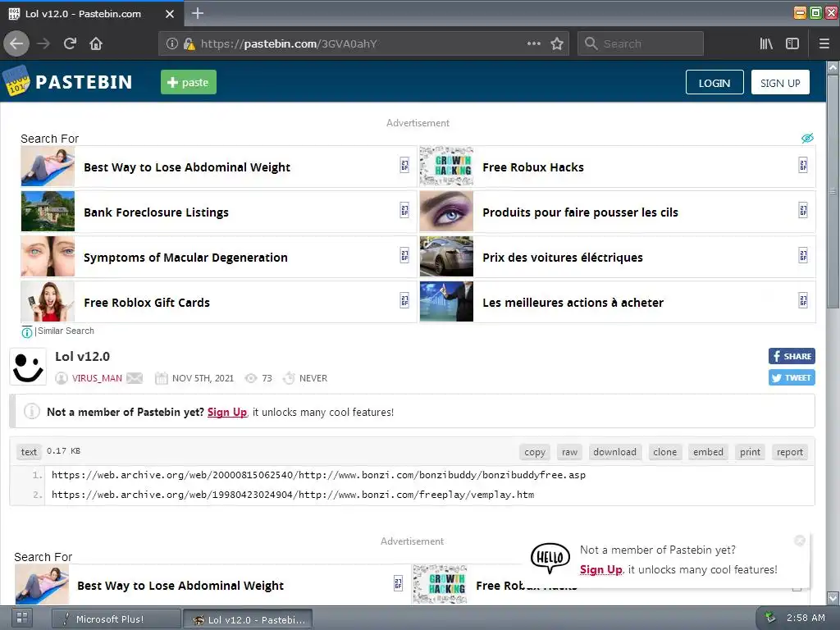Open Symptoms of Macular Degeneration ad

[218, 257]
